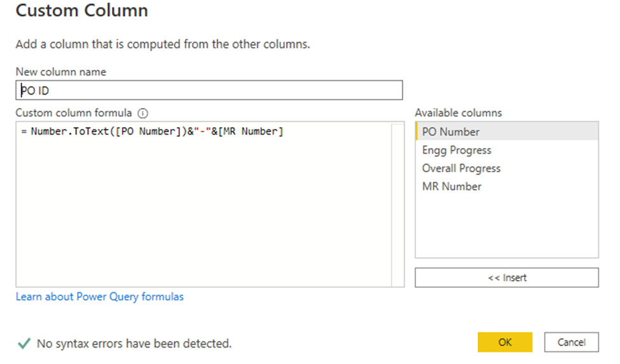Place cursor on Number.ToText in formula

69,131
